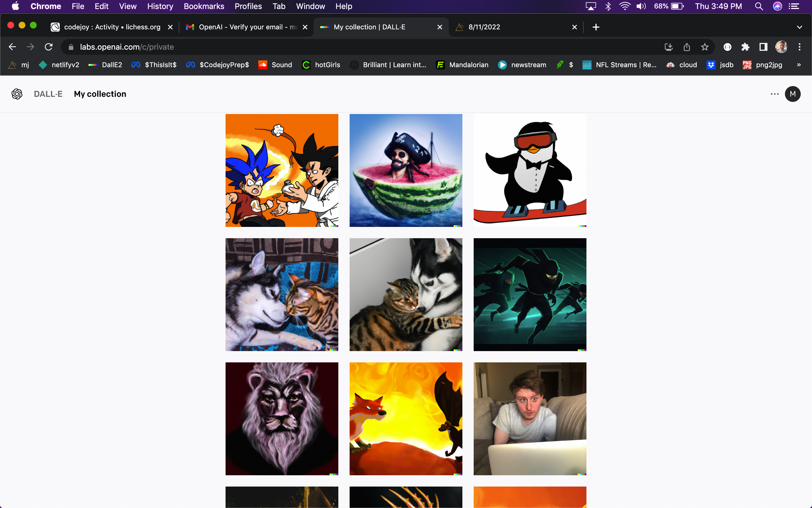The image size is (812, 508).
Task: Go back to the previous page
Action: 12,47
